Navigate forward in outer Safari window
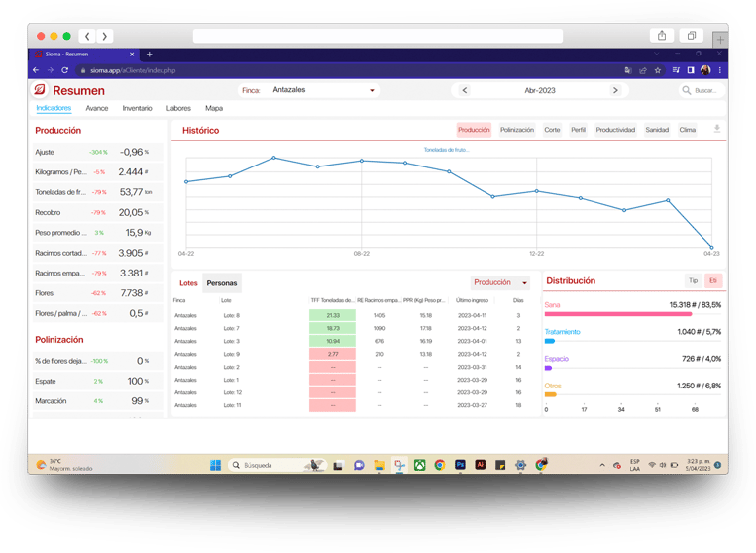Image resolution: width=756 pixels, height=553 pixels. (x=105, y=36)
